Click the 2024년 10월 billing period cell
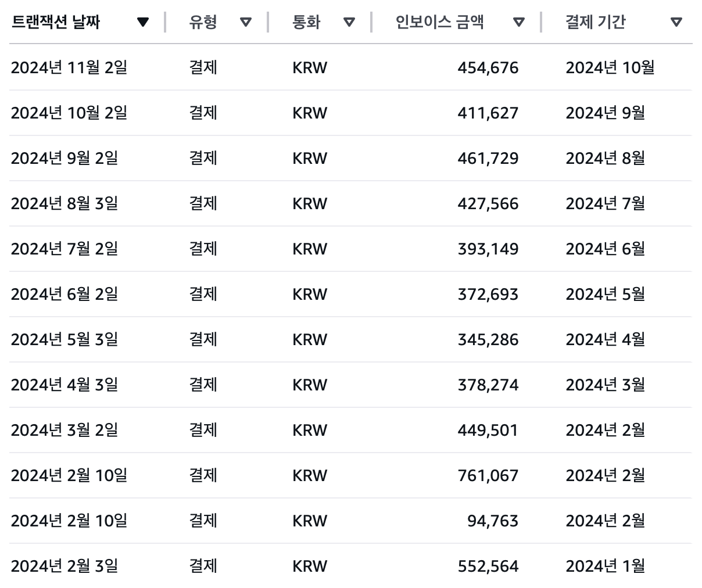 click(610, 68)
